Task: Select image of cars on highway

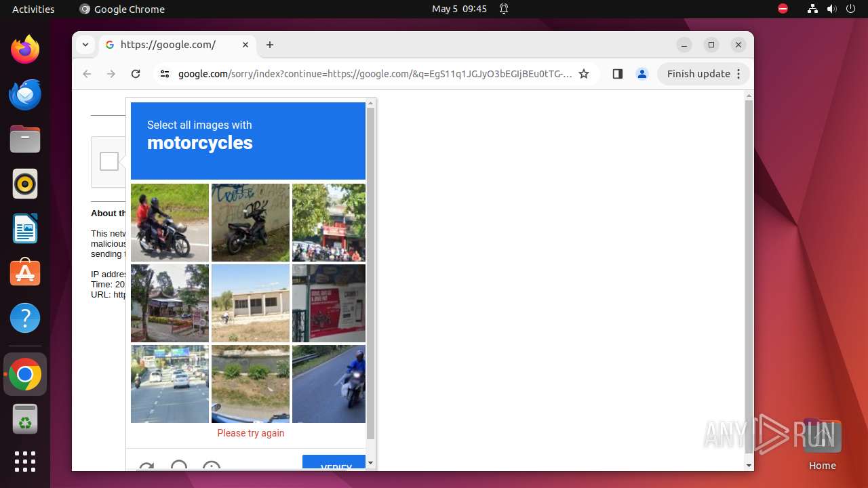Action: point(170,384)
